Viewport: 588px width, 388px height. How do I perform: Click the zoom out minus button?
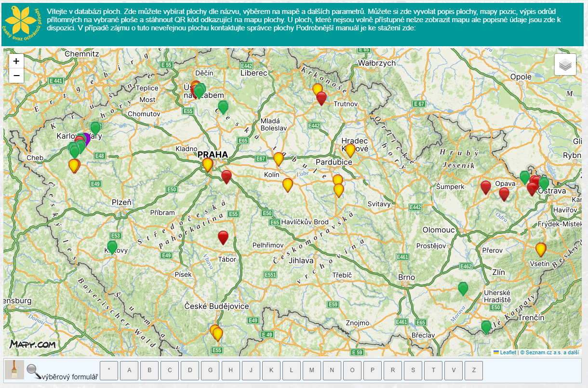(x=16, y=76)
